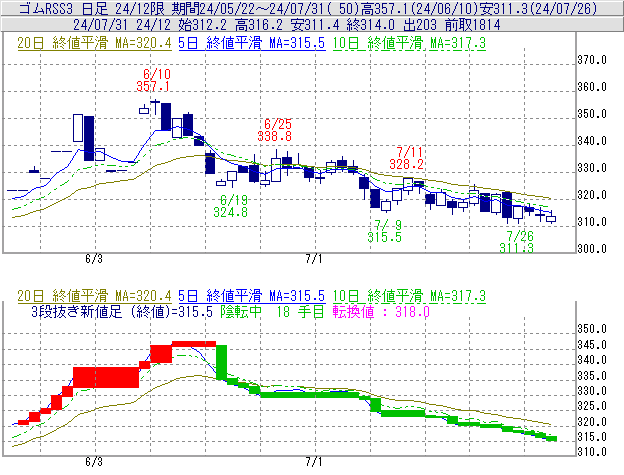Click the upper chart's 5日 終値平滑 MA=315.5 legend
Screen dimensions: 624x475
252,43
